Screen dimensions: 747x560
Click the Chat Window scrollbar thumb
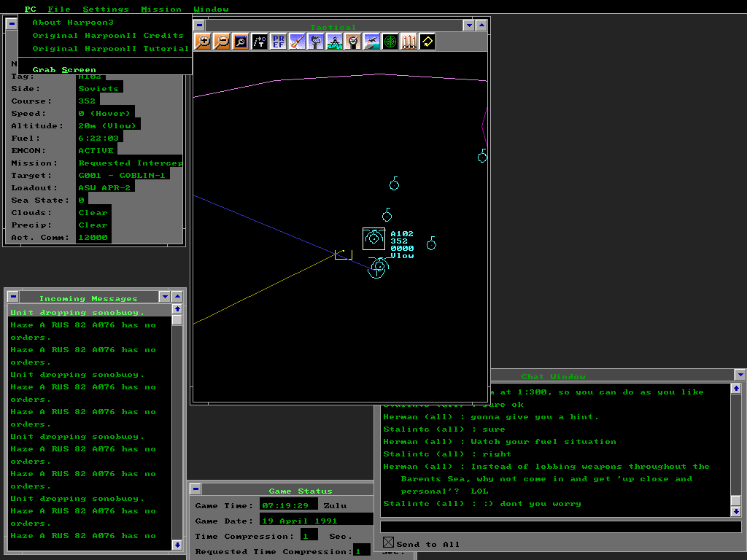736,501
